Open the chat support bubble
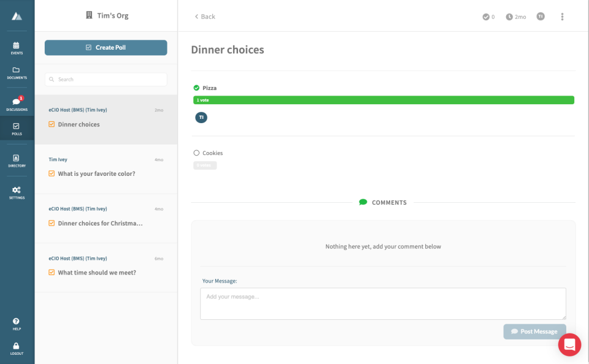This screenshot has height=364, width=589. (x=569, y=345)
